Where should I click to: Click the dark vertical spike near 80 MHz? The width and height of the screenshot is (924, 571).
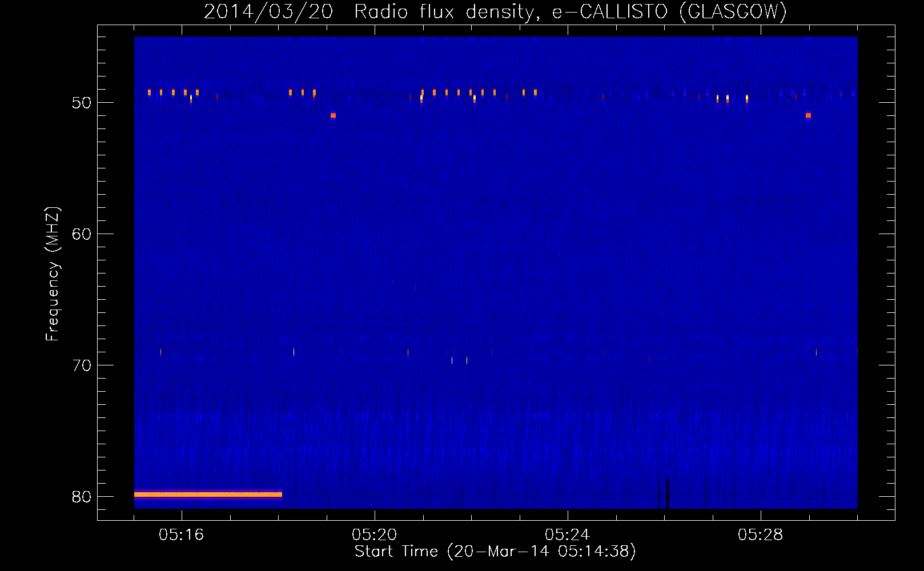[x=666, y=493]
